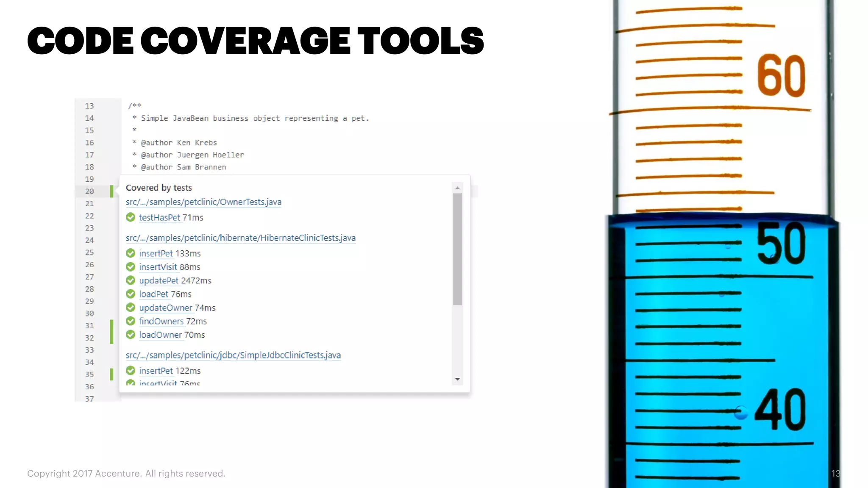Click the green coverage marker on line 20
The width and height of the screenshot is (868, 488).
(x=111, y=191)
